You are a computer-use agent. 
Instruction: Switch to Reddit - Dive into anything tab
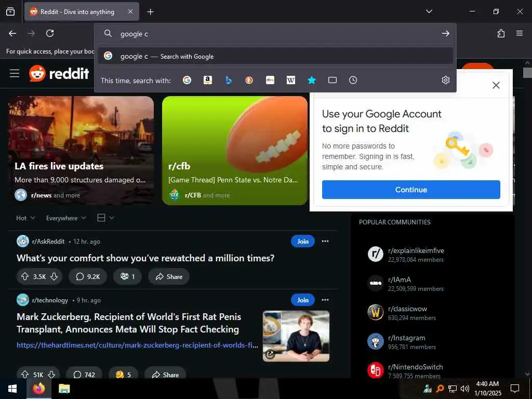coord(82,12)
